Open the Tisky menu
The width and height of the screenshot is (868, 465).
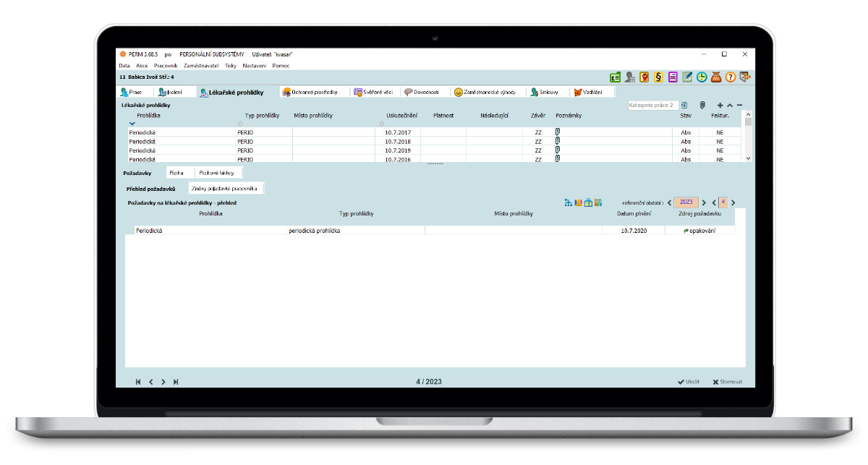click(230, 66)
